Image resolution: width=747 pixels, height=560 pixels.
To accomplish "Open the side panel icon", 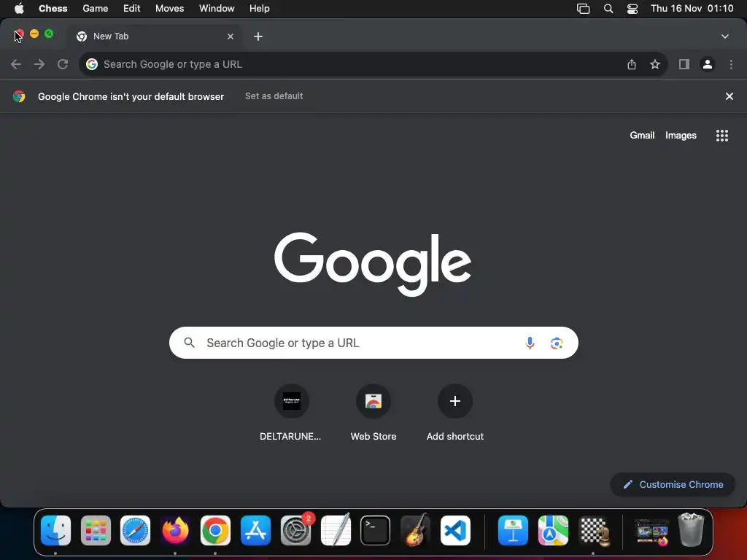I will (x=684, y=64).
